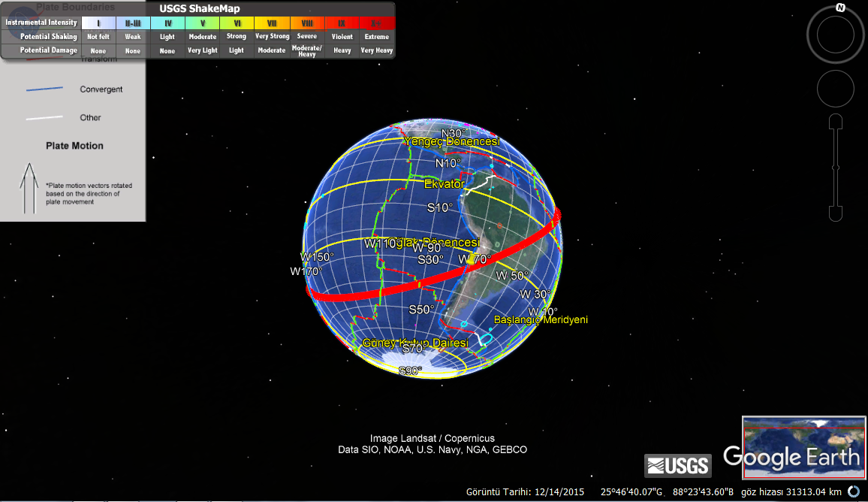Click the N north indicator on compass

click(840, 8)
